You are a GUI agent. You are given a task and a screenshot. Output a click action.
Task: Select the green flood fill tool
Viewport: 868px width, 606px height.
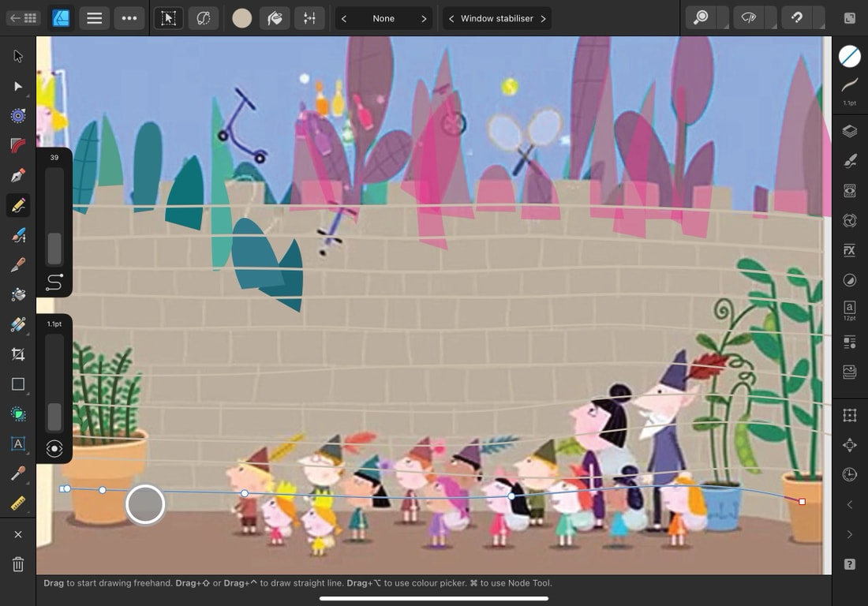click(x=17, y=414)
